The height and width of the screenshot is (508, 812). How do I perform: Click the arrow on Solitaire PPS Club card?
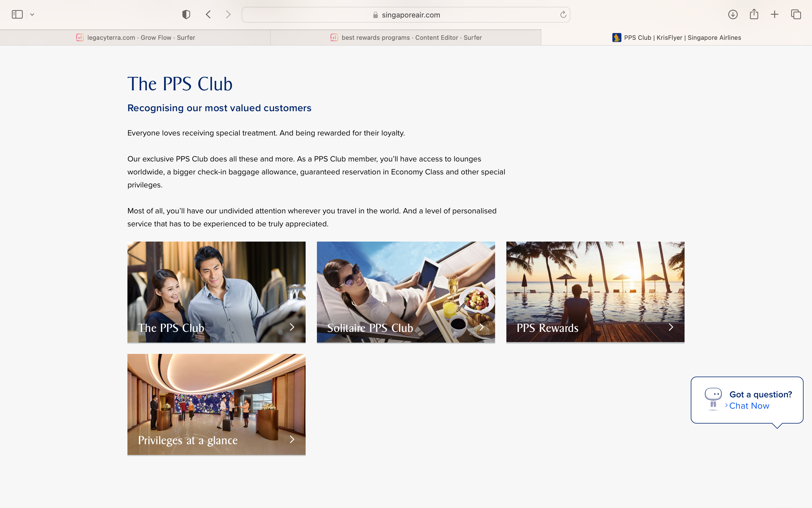(482, 327)
